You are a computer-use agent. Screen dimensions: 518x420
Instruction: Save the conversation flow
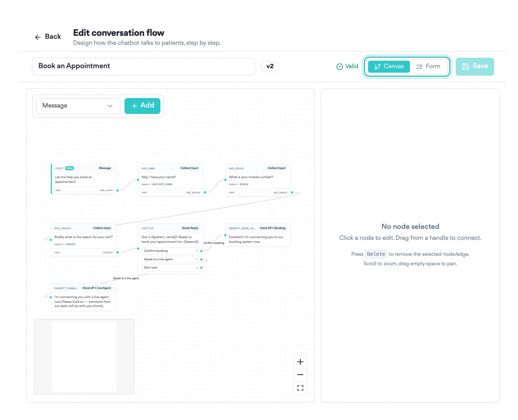(475, 66)
